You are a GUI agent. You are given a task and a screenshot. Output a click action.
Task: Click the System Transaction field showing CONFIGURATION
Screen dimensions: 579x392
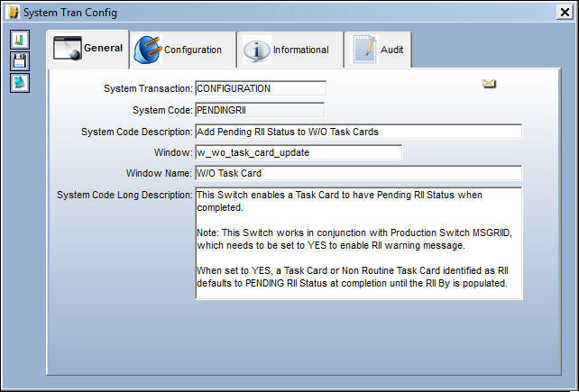click(261, 88)
